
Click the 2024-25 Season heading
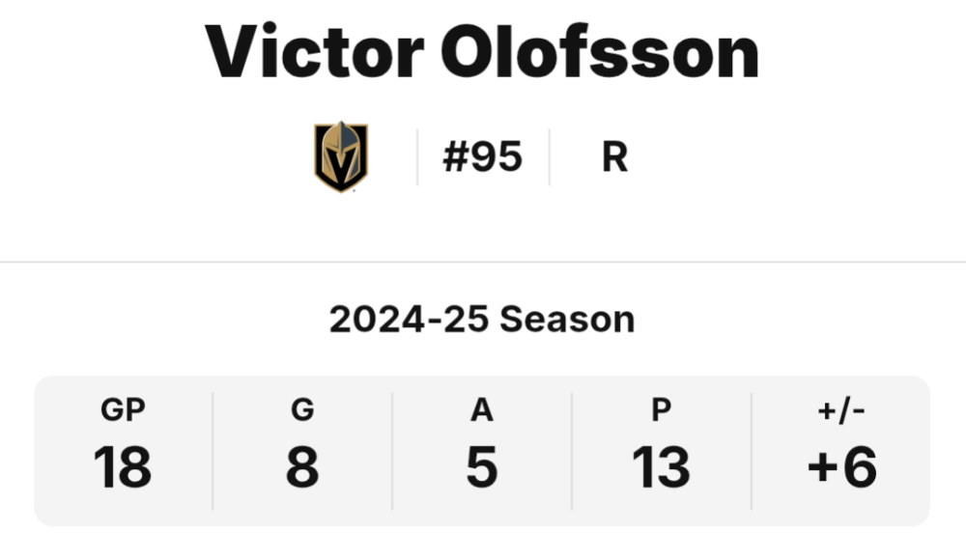click(x=482, y=320)
